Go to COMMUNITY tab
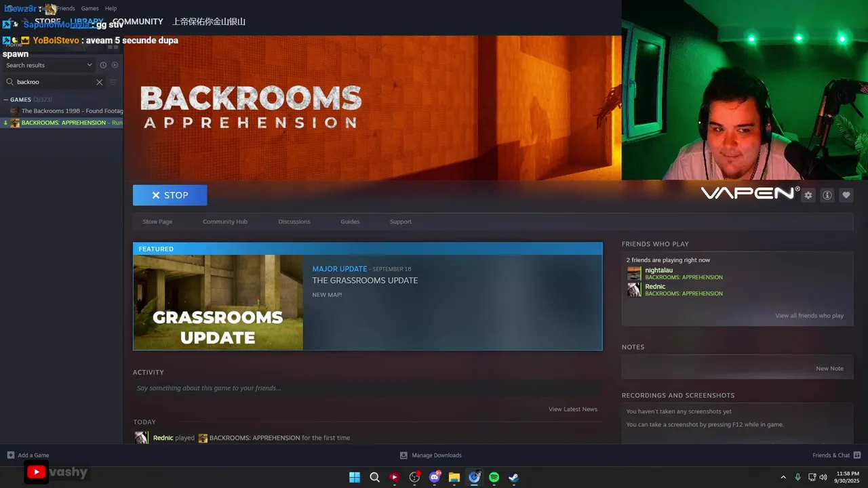This screenshot has width=868, height=488. pyautogui.click(x=138, y=22)
